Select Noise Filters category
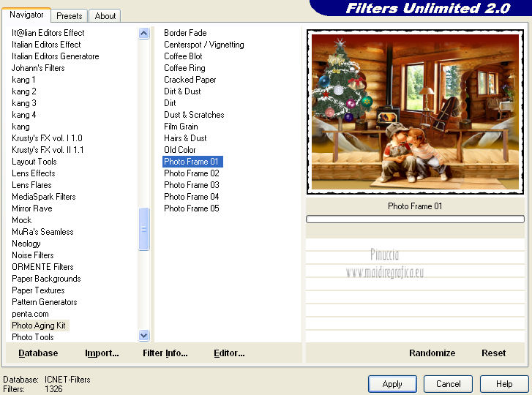Viewport: 532px width, 395px height. point(33,255)
